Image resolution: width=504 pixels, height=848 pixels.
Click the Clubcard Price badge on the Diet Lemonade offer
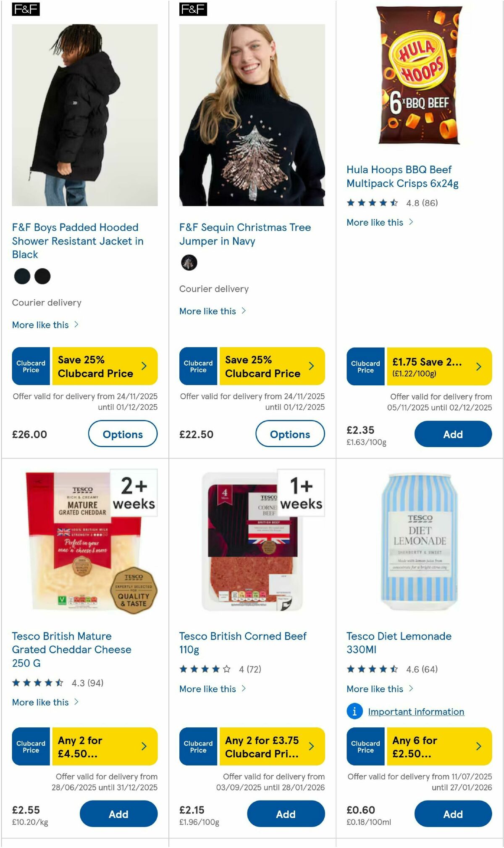point(365,746)
